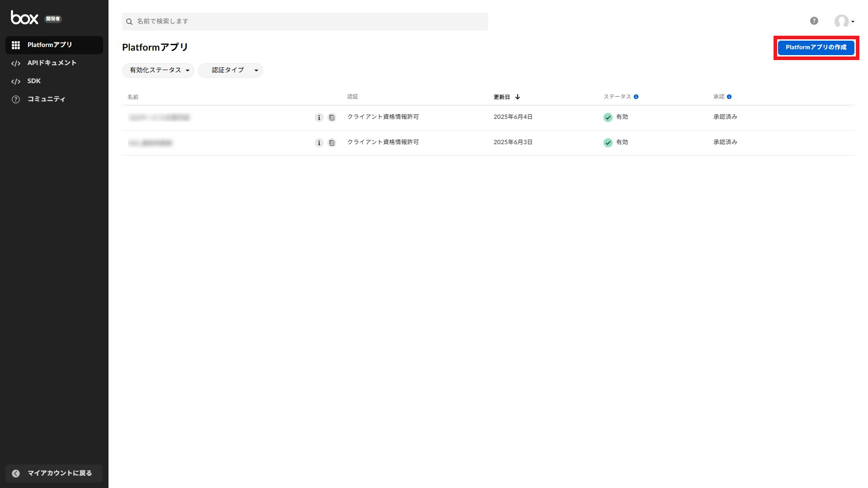This screenshot has height=488, width=868.
Task: Click copy icon of second app row
Action: tap(332, 143)
